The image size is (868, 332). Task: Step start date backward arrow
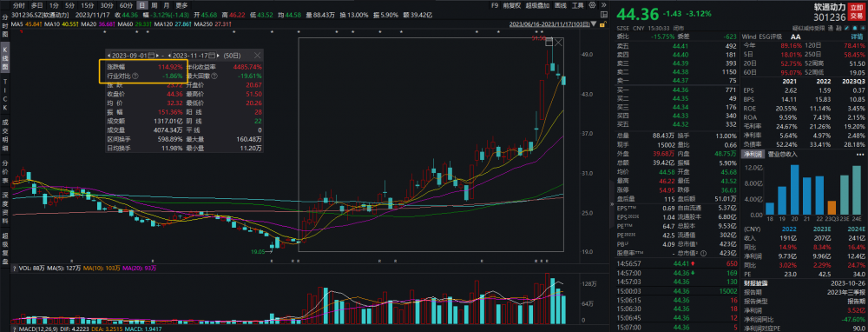click(109, 56)
